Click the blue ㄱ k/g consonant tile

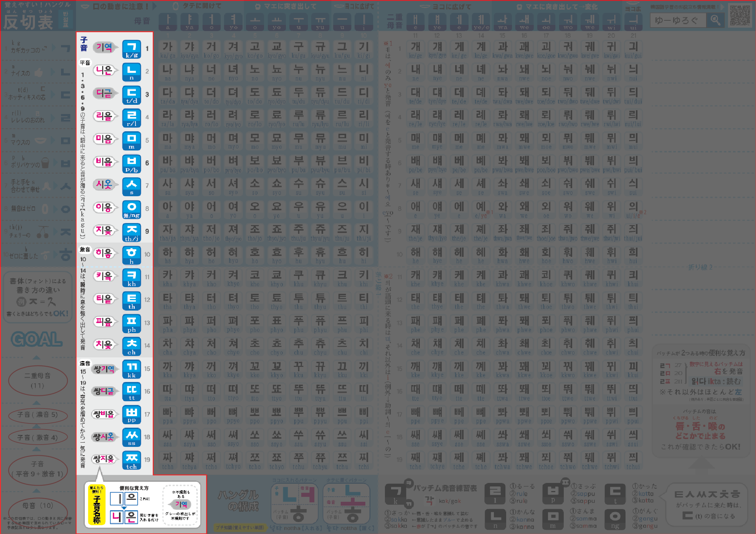point(132,49)
